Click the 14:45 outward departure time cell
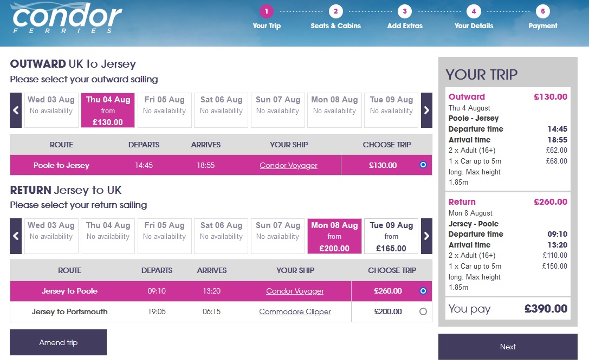Screen dimensions: 589x364 [x=144, y=165]
